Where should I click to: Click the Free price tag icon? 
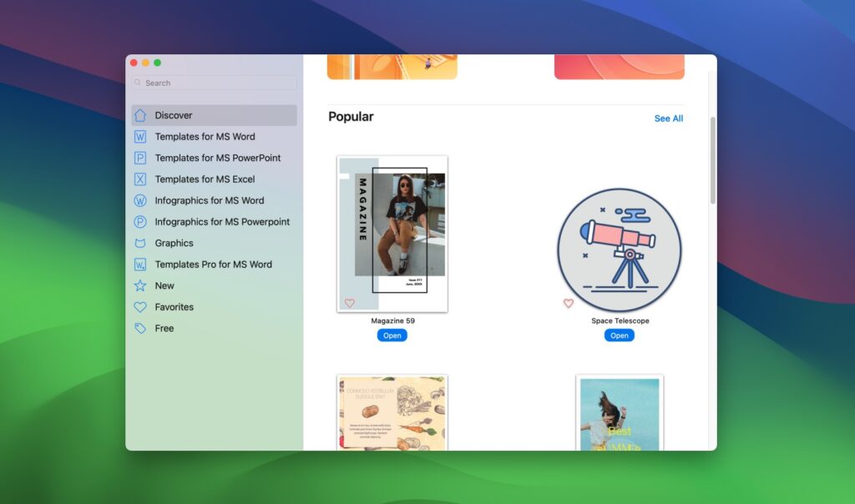(x=140, y=329)
